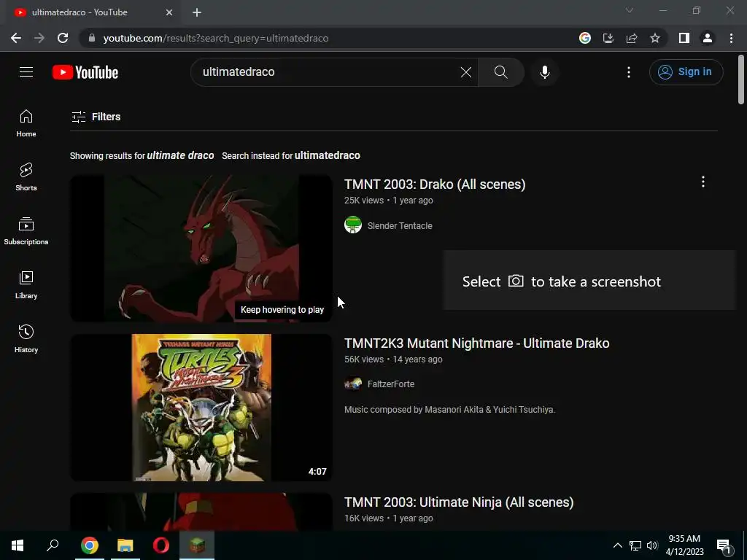Click the YouTube logo
The width and height of the screenshot is (747, 560).
coord(85,72)
